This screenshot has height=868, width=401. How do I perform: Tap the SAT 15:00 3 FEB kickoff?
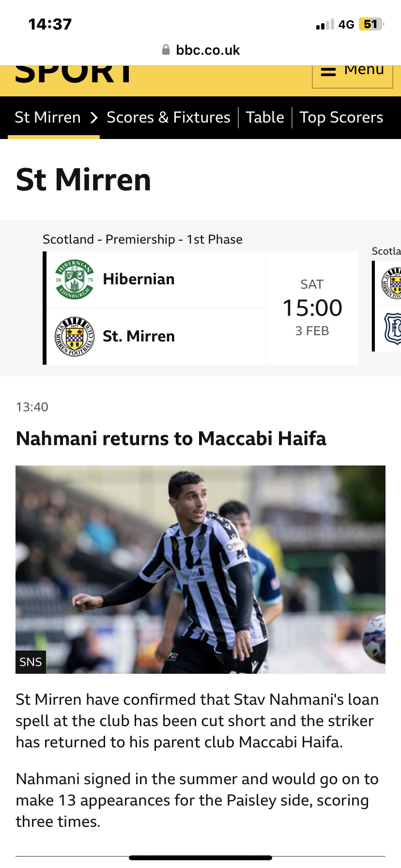pos(312,308)
